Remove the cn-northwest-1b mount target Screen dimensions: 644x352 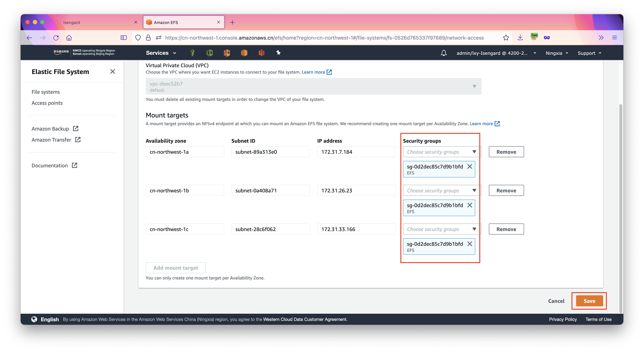[506, 190]
